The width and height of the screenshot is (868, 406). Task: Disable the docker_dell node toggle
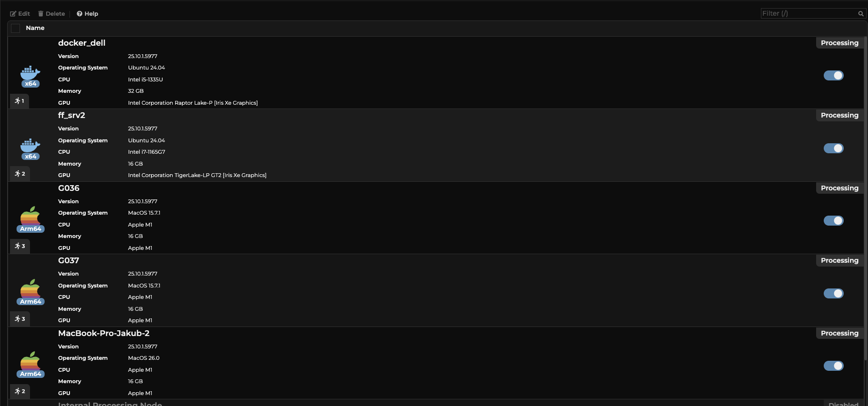point(833,76)
